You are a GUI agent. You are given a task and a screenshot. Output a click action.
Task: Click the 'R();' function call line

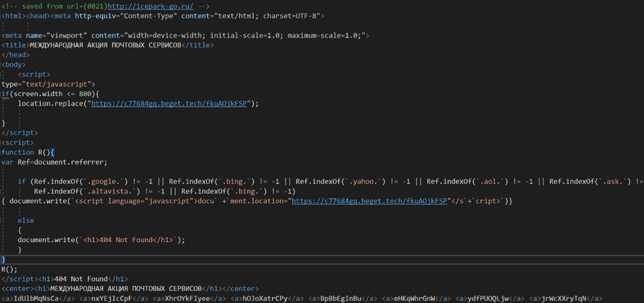tap(10, 269)
